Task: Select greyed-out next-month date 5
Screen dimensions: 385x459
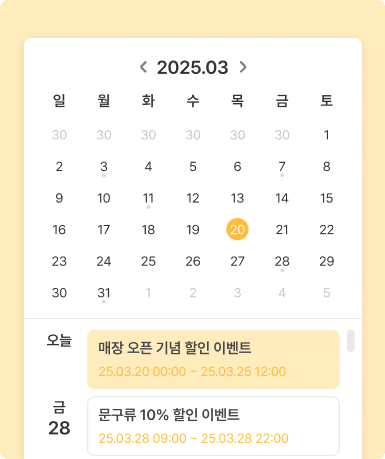Action: 326,293
